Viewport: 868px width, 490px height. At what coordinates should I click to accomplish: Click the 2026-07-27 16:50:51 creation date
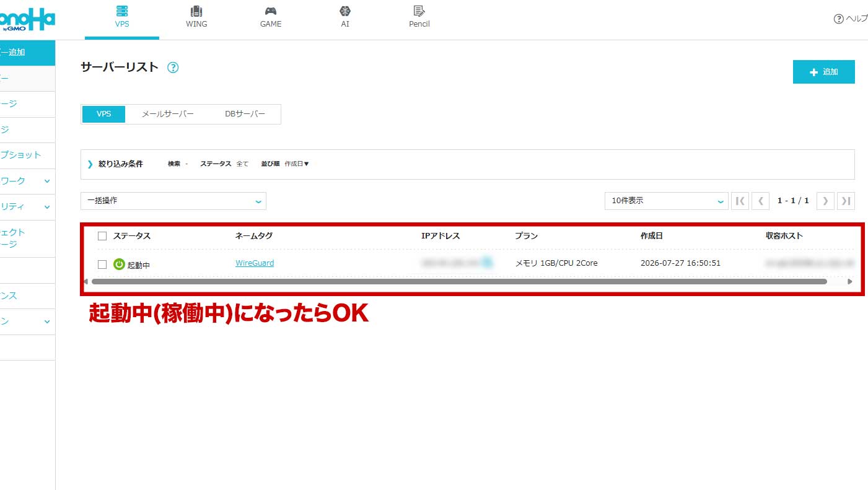(x=680, y=263)
